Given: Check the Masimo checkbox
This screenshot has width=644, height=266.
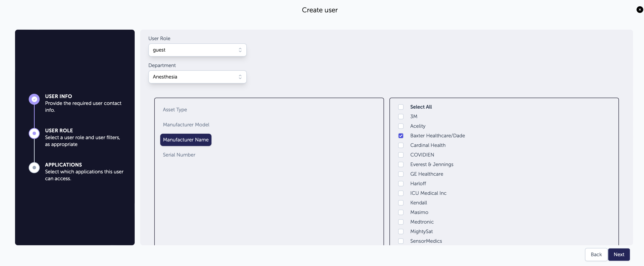Looking at the screenshot, I should (401, 212).
